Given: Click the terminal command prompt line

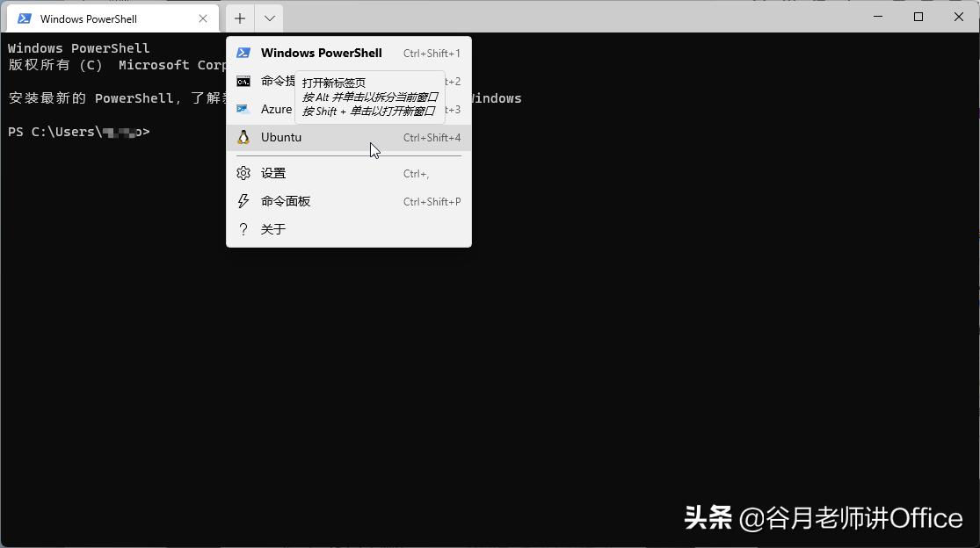Looking at the screenshot, I should [77, 131].
